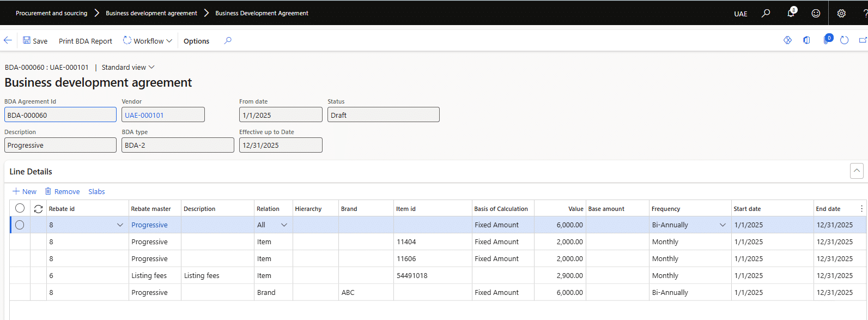Open the Frequency dropdown for Bi-Annually
Screen dimensions: 868x320
[x=723, y=225]
